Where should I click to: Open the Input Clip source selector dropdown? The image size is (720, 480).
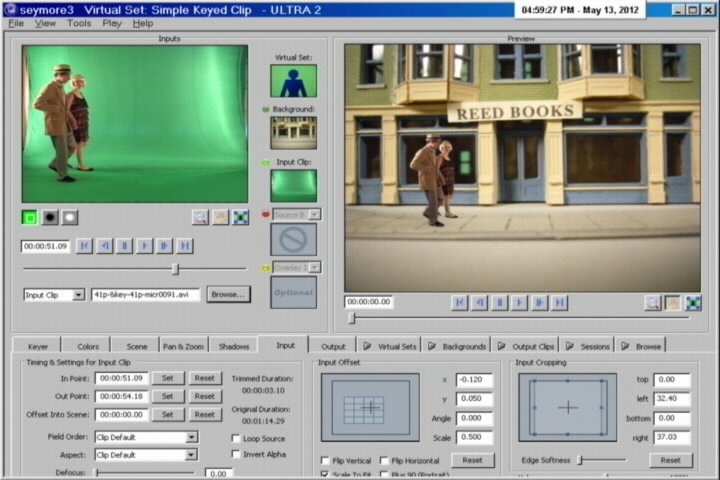point(79,295)
